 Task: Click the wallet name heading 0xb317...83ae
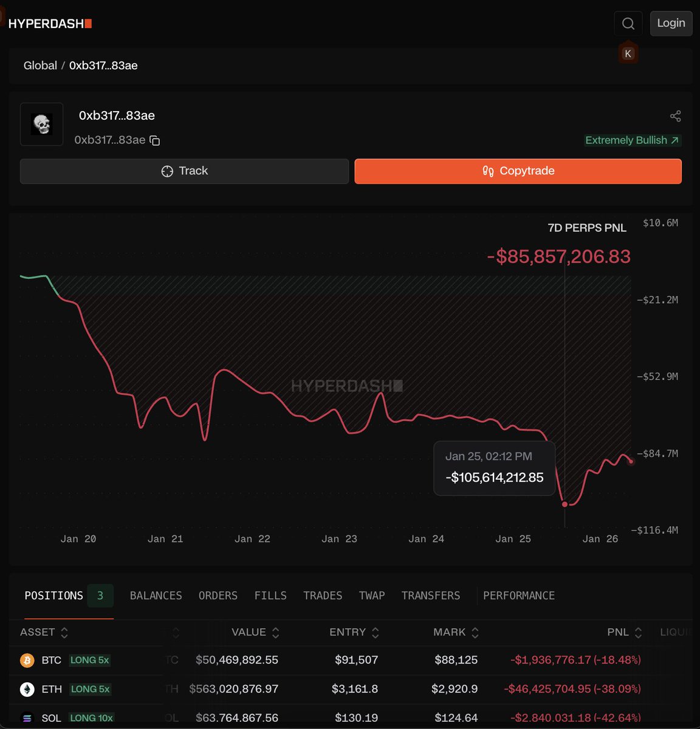click(x=117, y=115)
